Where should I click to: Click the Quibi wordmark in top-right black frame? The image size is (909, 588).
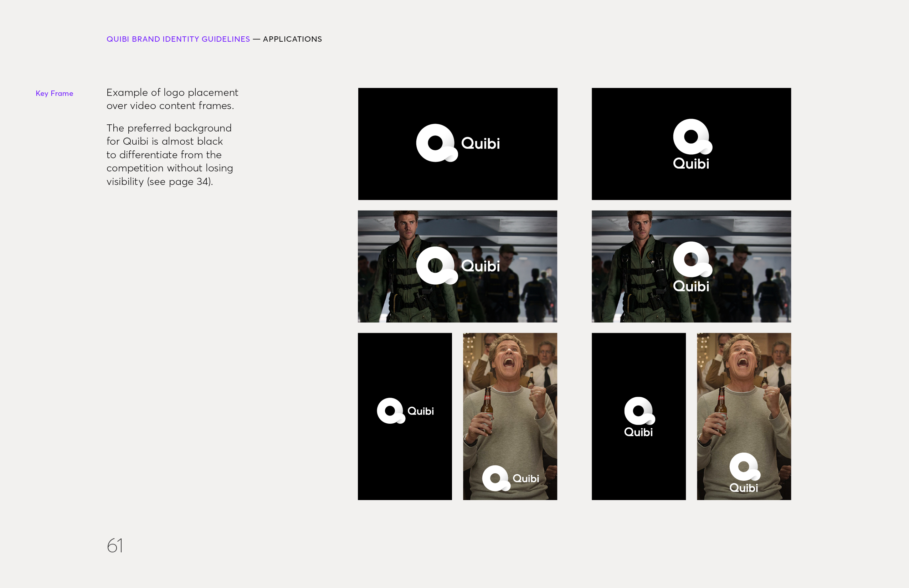coord(691,164)
